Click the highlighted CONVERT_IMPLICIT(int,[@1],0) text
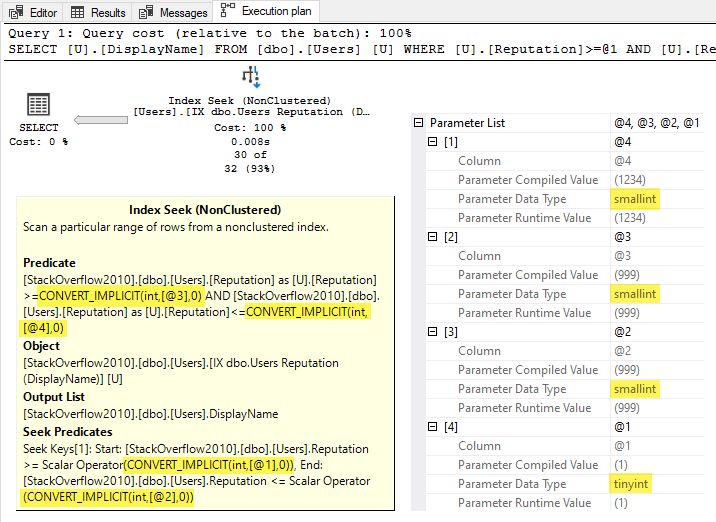 [x=209, y=465]
